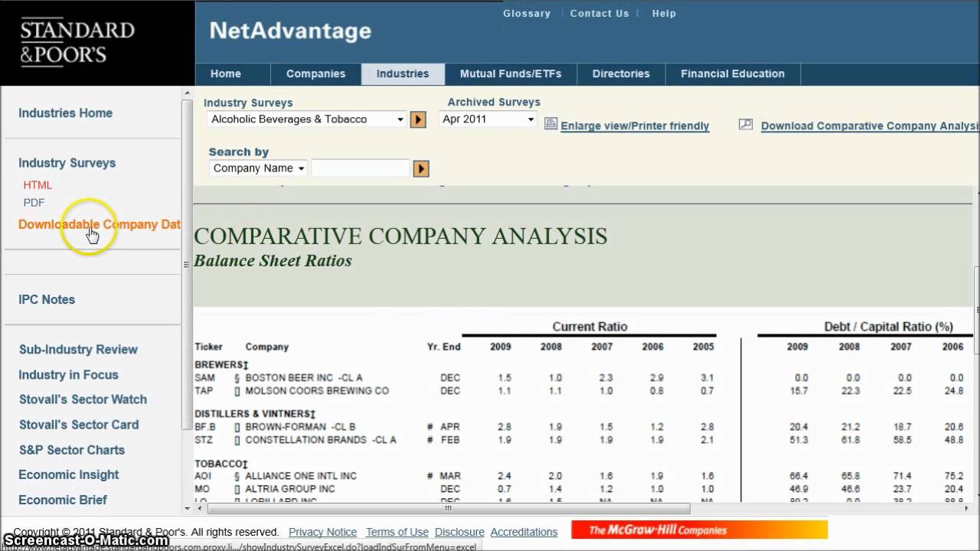This screenshot has height=551, width=980.
Task: Click The McGraw-Hill Companies banner
Action: coord(699,530)
